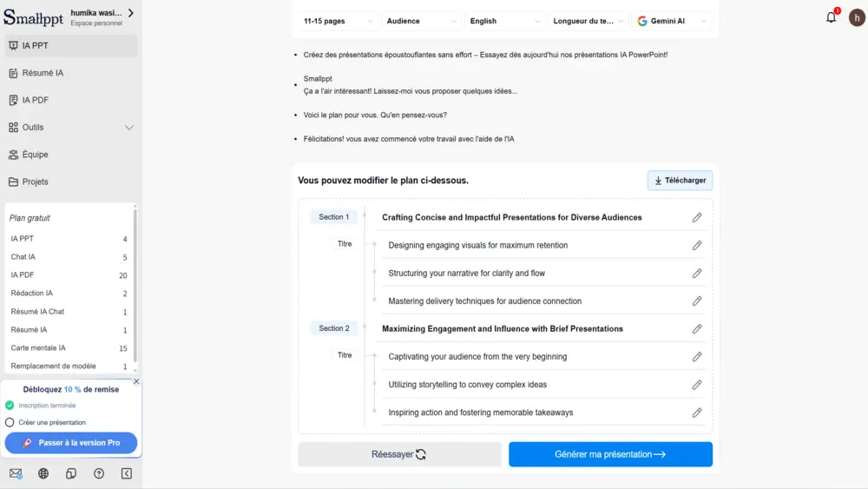Click the Outils sidebar item
868x489 pixels.
(x=71, y=127)
